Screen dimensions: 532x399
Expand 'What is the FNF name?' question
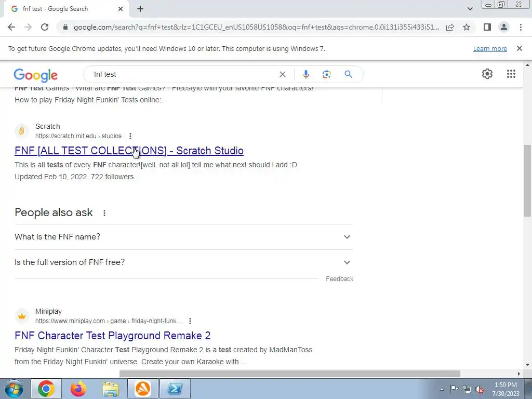pos(184,237)
